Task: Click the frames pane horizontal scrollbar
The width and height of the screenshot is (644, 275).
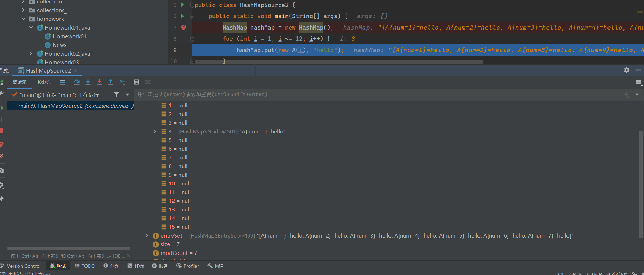Action: point(69,248)
